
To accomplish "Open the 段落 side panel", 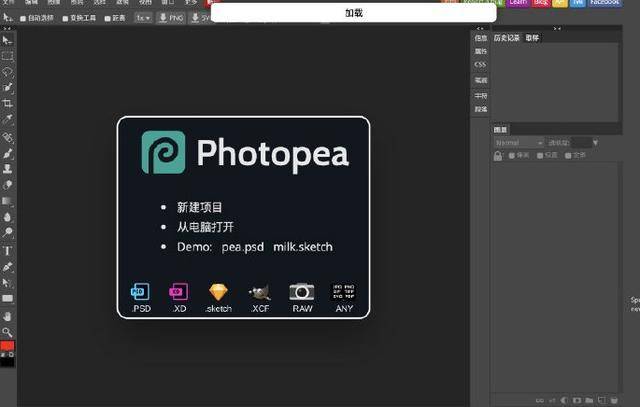I will click(481, 109).
